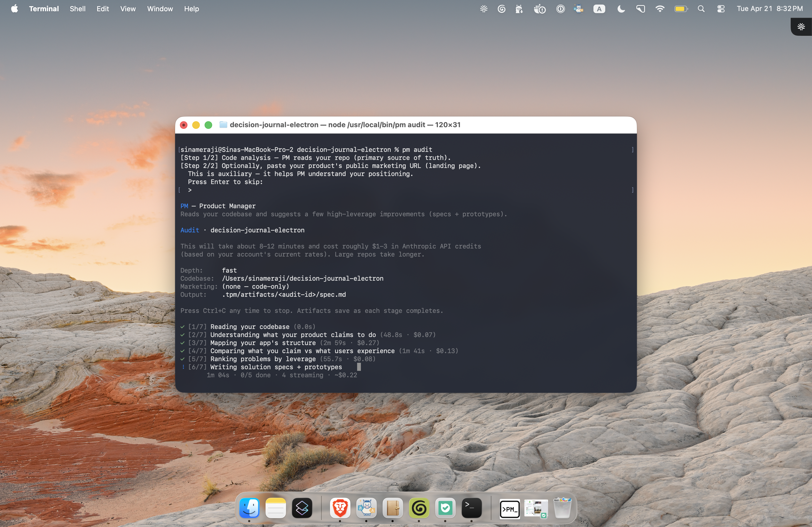
Task: Toggle the boxed A input source icon
Action: pyautogui.click(x=599, y=9)
